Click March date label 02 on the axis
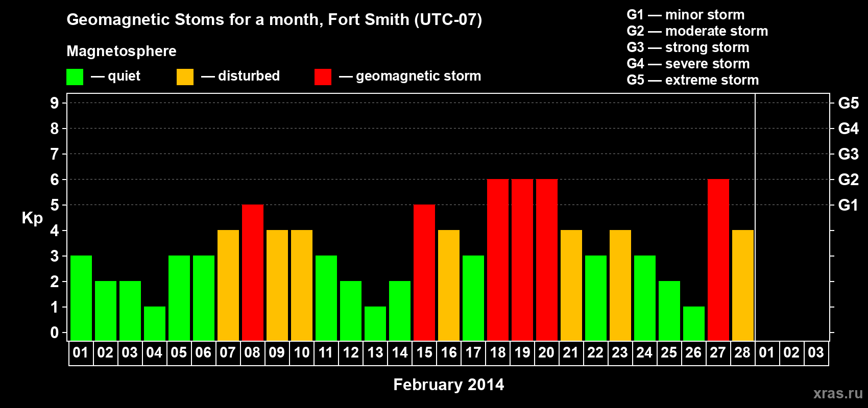868x408 pixels. click(791, 353)
